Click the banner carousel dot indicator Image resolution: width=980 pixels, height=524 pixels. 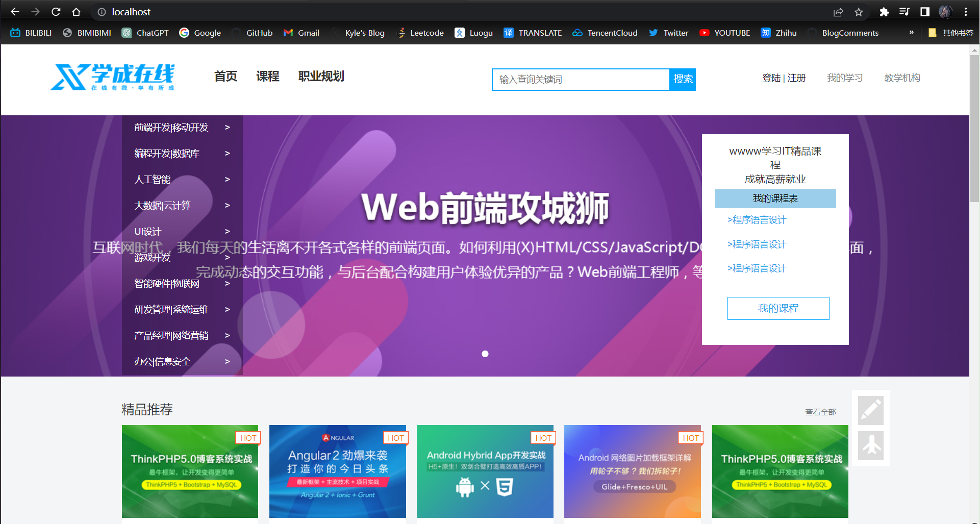click(485, 354)
